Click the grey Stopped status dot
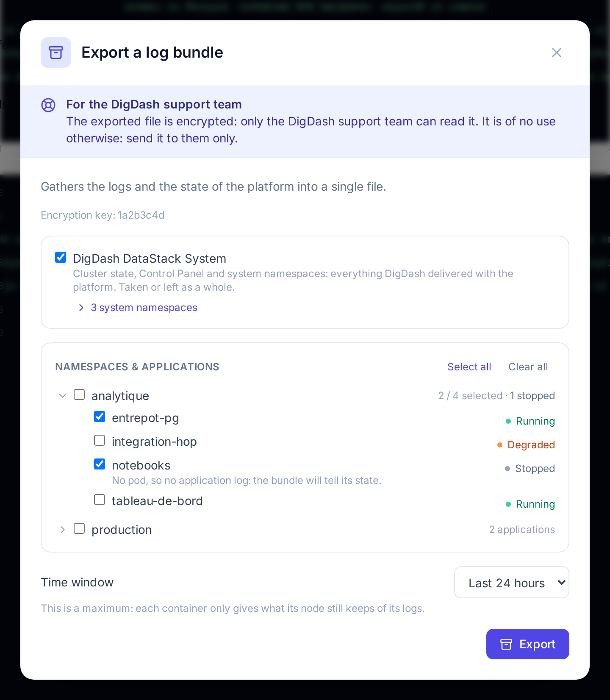Image resolution: width=610 pixels, height=700 pixels. [x=507, y=469]
